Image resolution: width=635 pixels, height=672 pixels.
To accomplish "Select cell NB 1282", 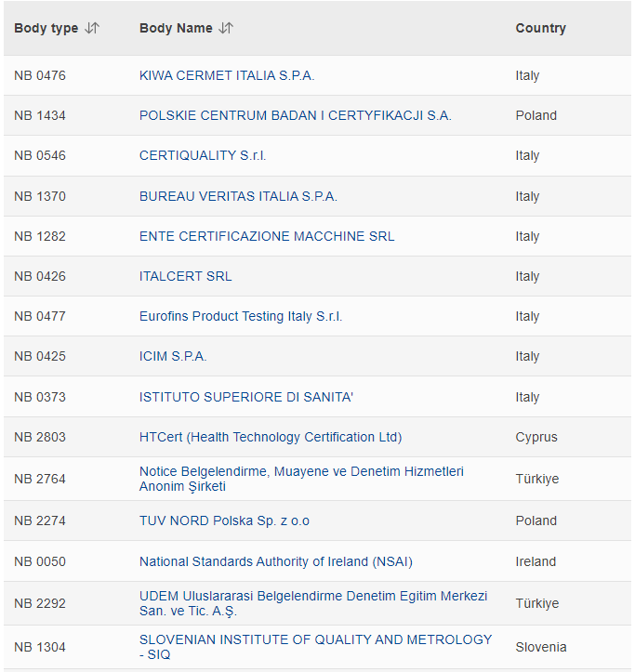I will (40, 236).
